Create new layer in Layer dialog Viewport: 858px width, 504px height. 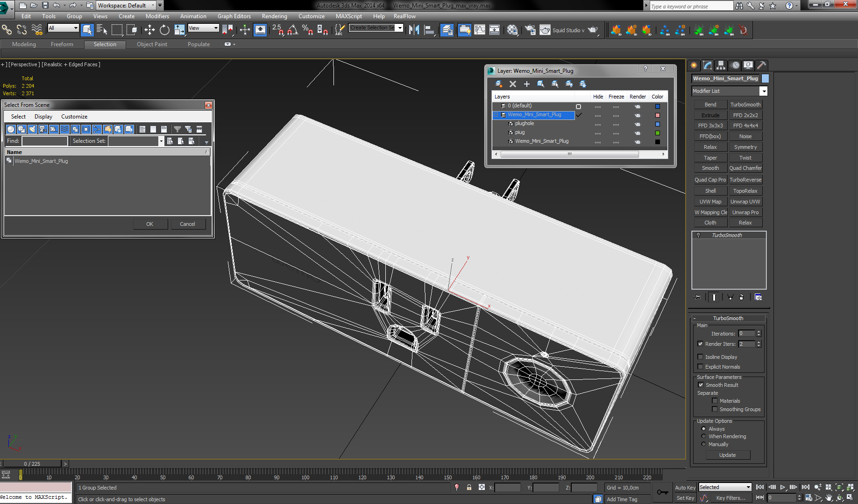pos(499,84)
